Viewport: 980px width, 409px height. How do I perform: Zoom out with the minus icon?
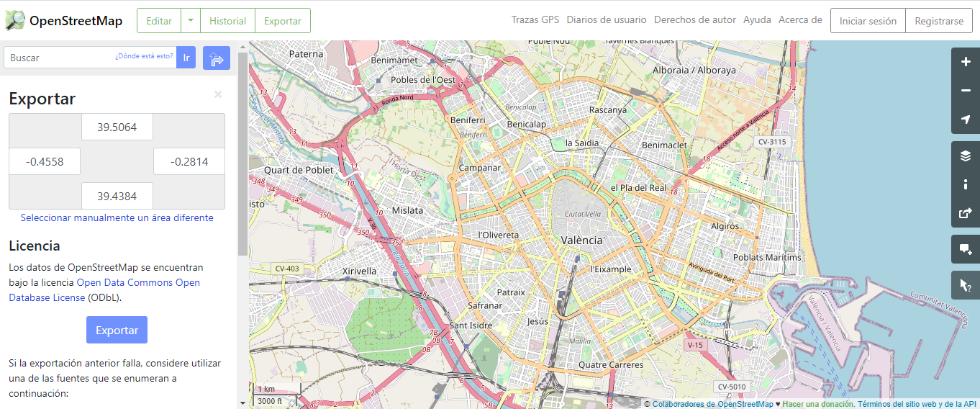pos(966,91)
